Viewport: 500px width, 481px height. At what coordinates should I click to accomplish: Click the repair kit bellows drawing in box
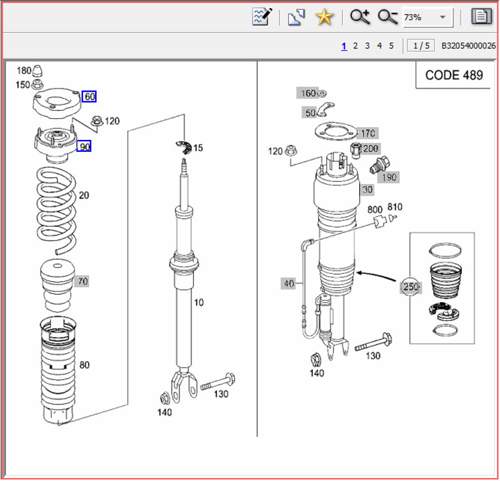445,280
